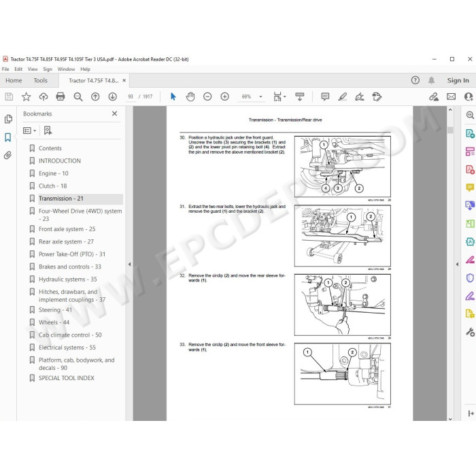476x476 pixels.
Task: Click the vertical scrollbar up arrow
Action: pyautogui.click(x=450, y=109)
